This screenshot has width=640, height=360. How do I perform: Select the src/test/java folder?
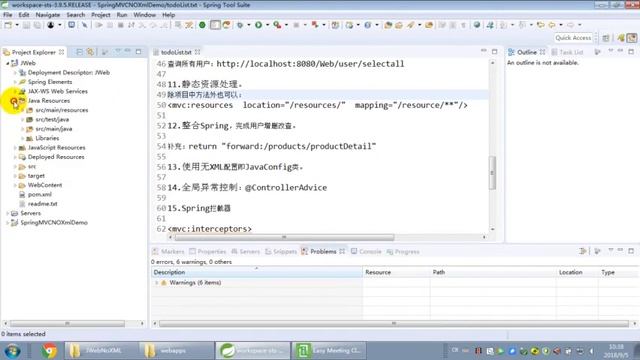52,120
